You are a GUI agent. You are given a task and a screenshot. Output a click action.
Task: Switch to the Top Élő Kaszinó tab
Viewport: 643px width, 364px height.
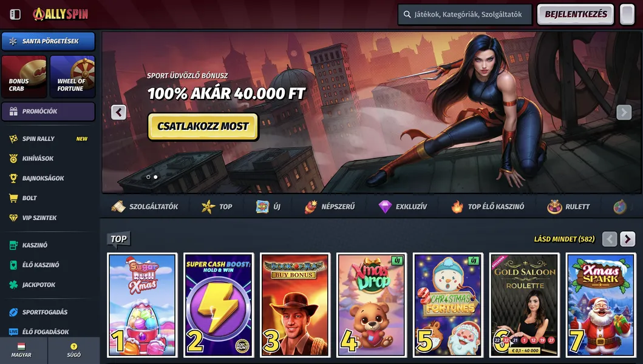[x=487, y=207]
